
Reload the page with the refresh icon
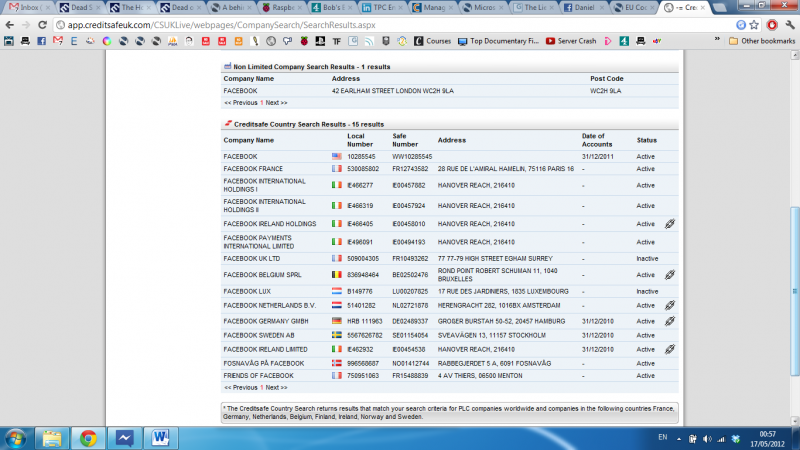(x=42, y=24)
